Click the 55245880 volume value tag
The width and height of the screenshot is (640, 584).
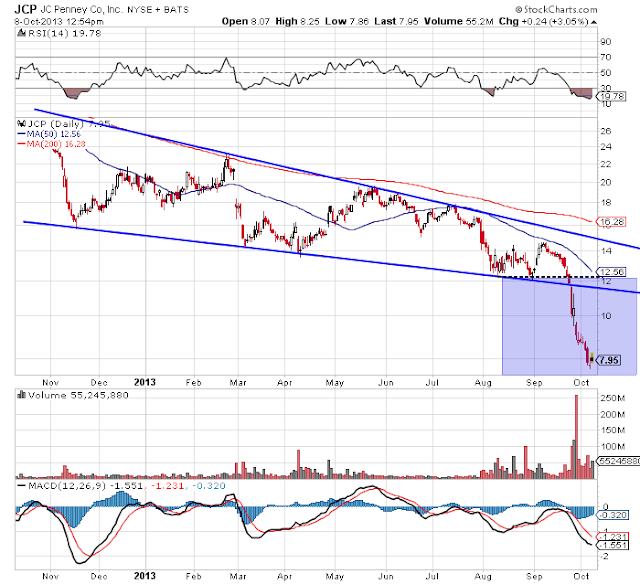tap(618, 461)
